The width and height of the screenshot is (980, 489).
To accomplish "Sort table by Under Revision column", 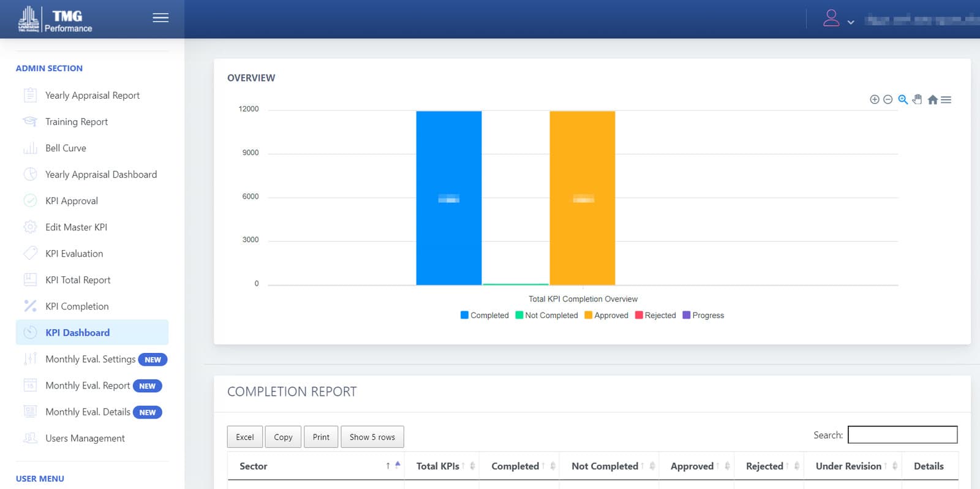I will tap(853, 466).
